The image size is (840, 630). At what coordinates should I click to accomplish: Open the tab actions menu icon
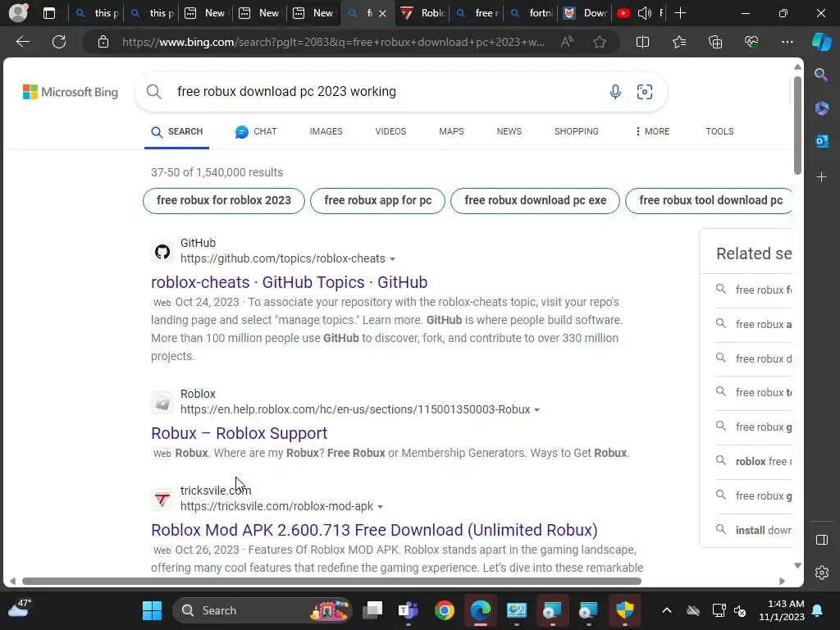[49, 13]
